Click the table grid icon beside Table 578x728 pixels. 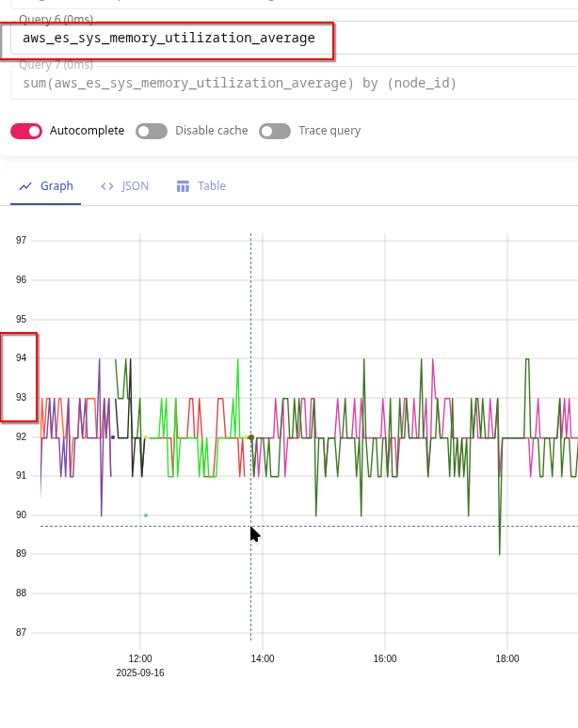coord(183,186)
